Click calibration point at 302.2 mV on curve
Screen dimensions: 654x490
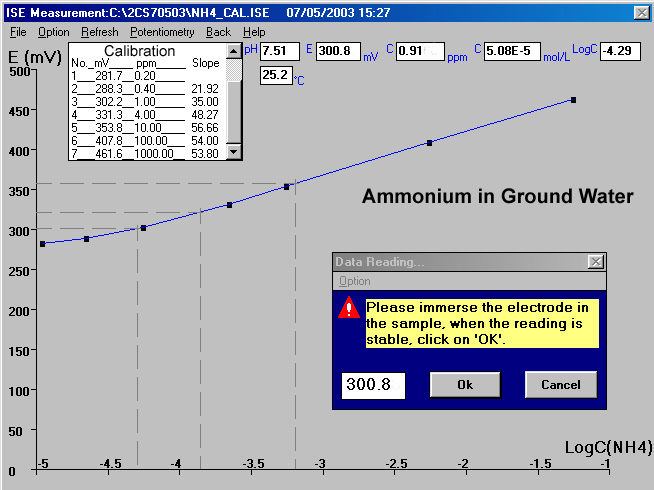click(143, 228)
